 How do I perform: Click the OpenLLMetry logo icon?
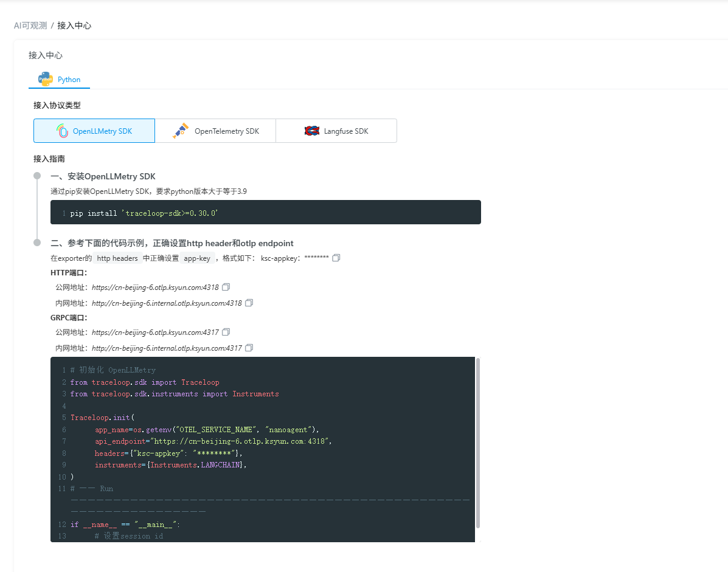point(62,131)
